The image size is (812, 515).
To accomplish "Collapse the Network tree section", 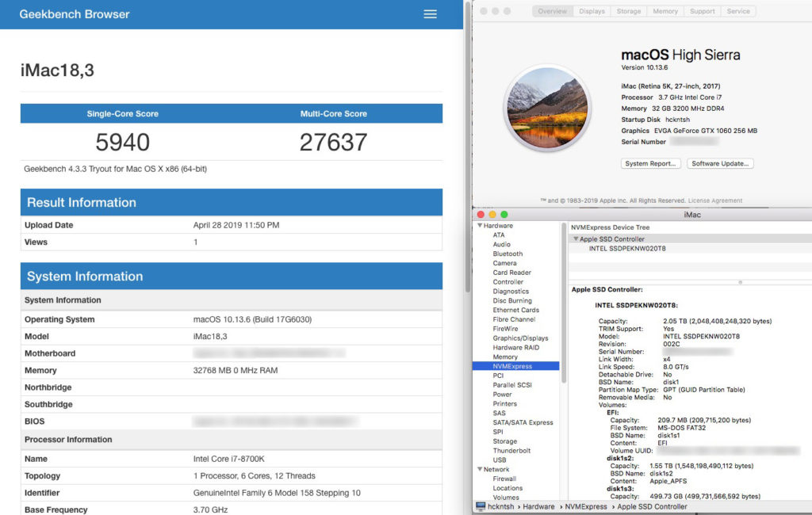I will 480,469.
